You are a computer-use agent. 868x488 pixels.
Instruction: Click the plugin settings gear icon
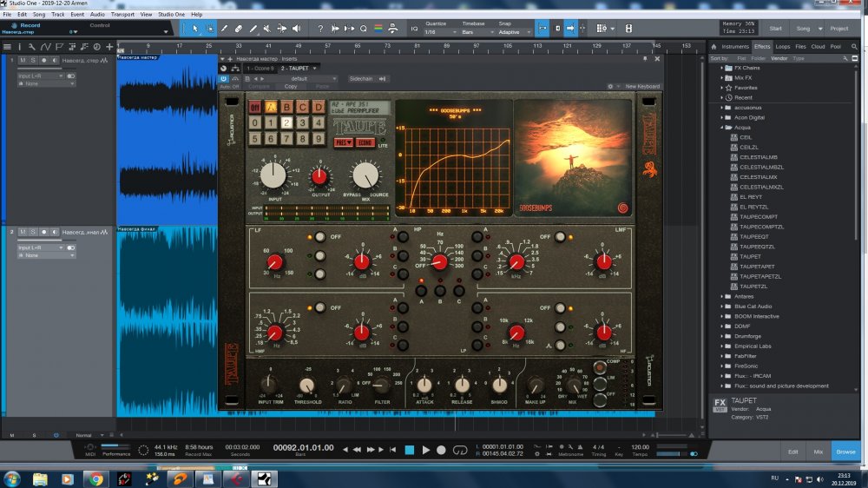610,87
